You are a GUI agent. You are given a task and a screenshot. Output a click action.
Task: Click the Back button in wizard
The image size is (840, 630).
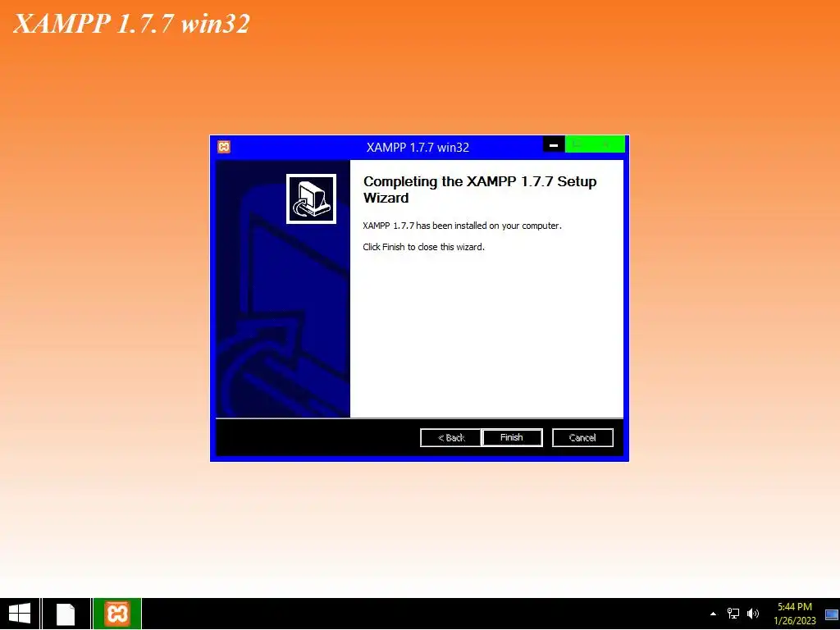(x=450, y=437)
